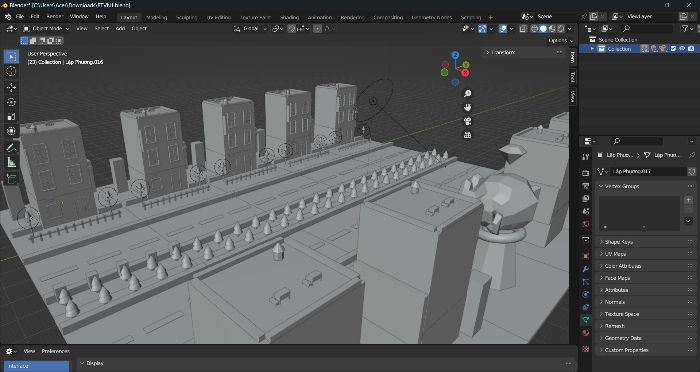The width and height of the screenshot is (700, 372).
Task: Select the Scale tool
Action: tap(11, 117)
